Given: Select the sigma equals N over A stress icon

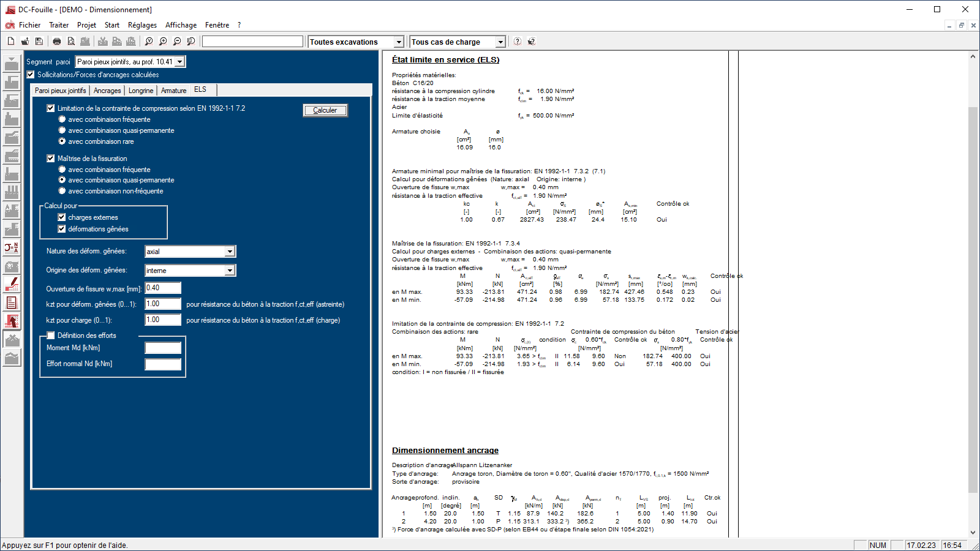Looking at the screenshot, I should point(12,247).
